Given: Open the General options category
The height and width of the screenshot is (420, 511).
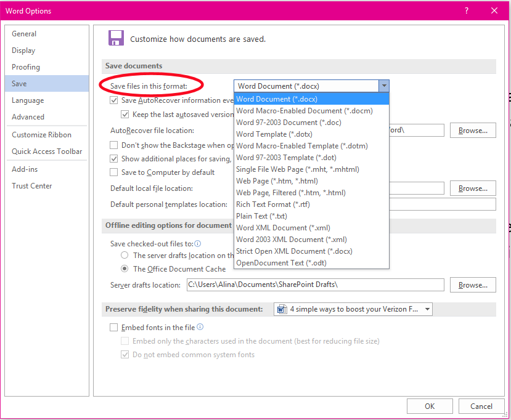Looking at the screenshot, I should point(47,33).
